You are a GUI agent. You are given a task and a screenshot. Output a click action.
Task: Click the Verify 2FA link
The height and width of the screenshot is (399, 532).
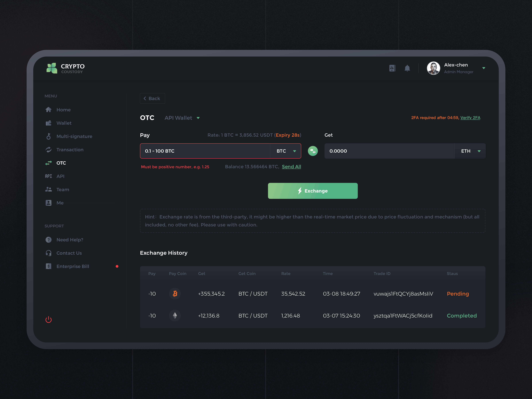pyautogui.click(x=470, y=118)
